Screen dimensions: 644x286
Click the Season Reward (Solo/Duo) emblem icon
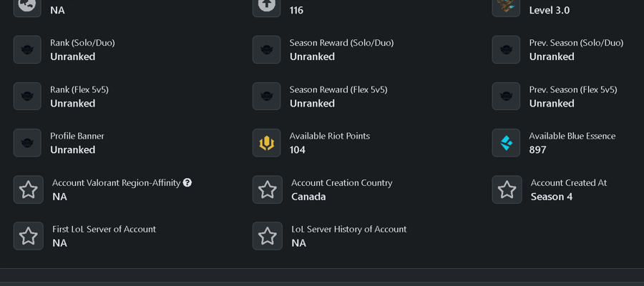(267, 49)
